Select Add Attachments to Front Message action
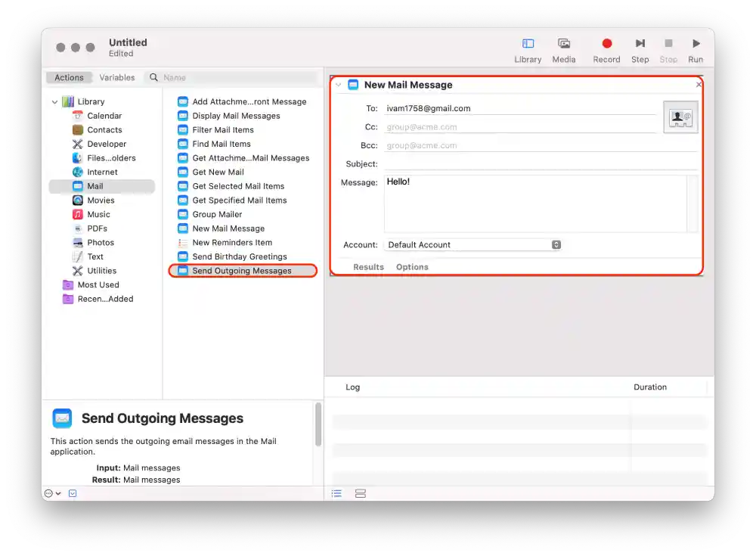 coord(242,102)
